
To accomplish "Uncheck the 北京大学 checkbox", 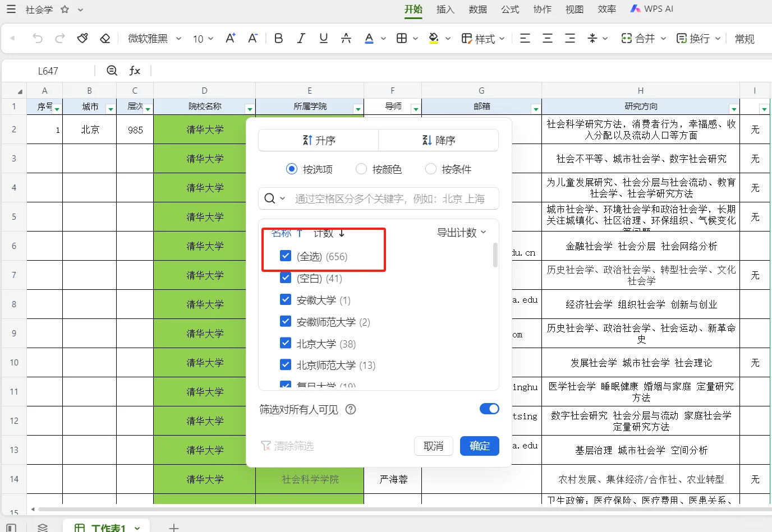I will click(286, 344).
